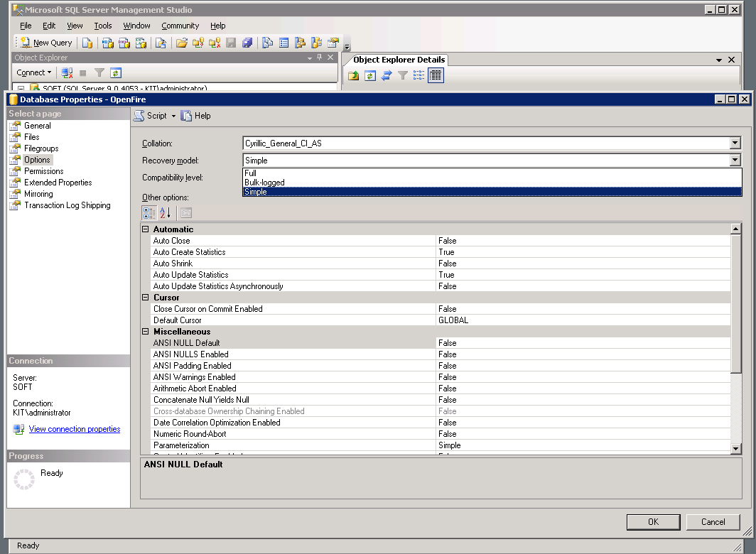756x554 pixels.
Task: Open the Tools menu
Action: (103, 26)
